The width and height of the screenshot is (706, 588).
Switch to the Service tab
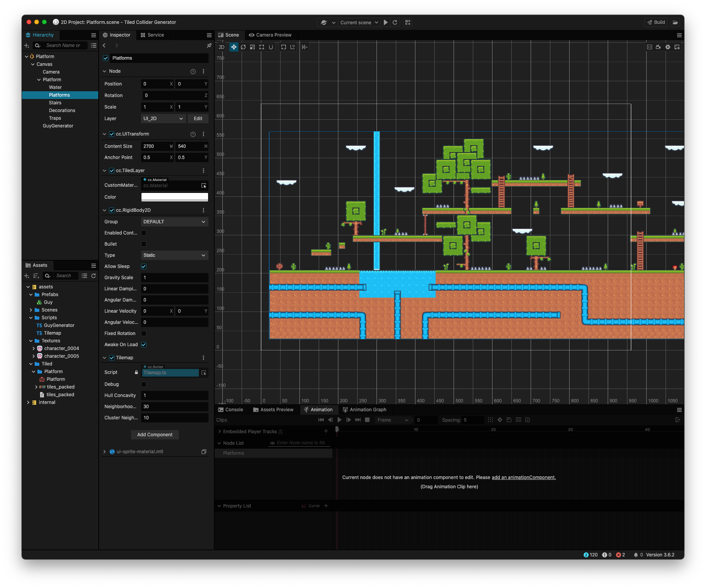(x=152, y=35)
